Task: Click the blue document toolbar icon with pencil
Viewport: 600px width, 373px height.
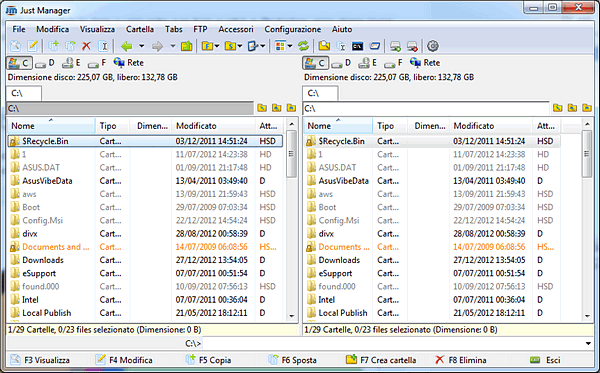Action: [253, 46]
